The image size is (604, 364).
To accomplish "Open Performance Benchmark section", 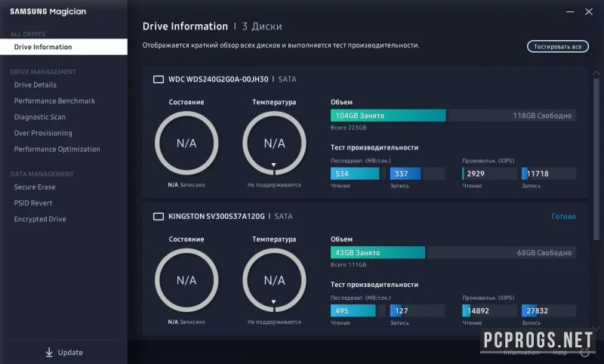I will coord(54,101).
